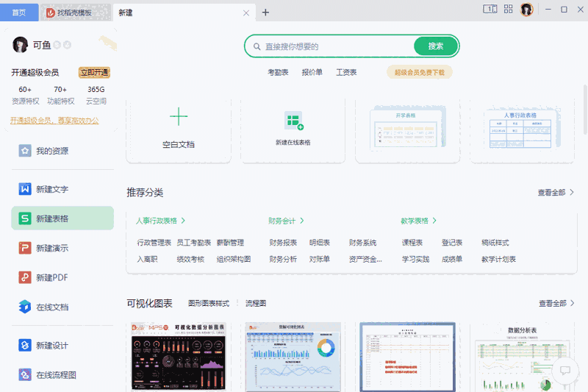The image size is (588, 392).
Task: Click the window layout icon in title bar
Action: tap(490, 9)
